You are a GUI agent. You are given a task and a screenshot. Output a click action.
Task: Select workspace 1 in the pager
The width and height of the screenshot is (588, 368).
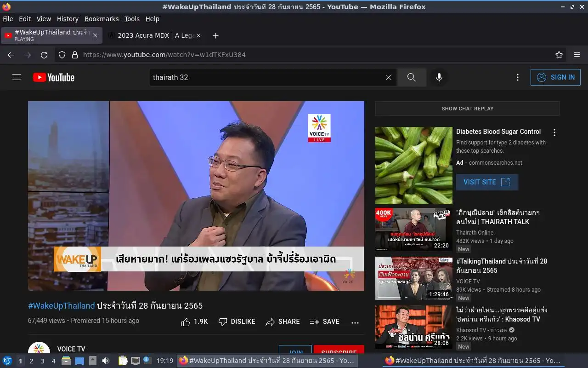(20, 361)
